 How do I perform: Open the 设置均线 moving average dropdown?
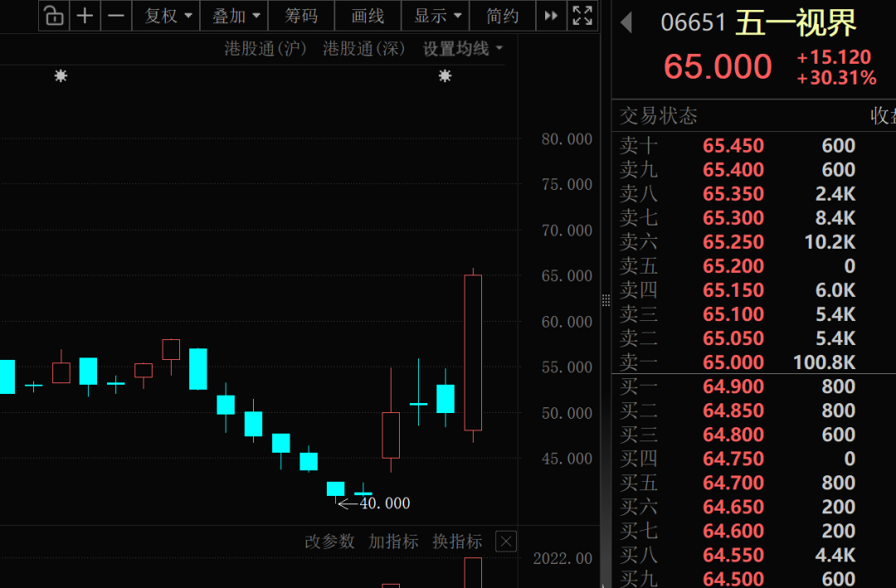point(462,49)
